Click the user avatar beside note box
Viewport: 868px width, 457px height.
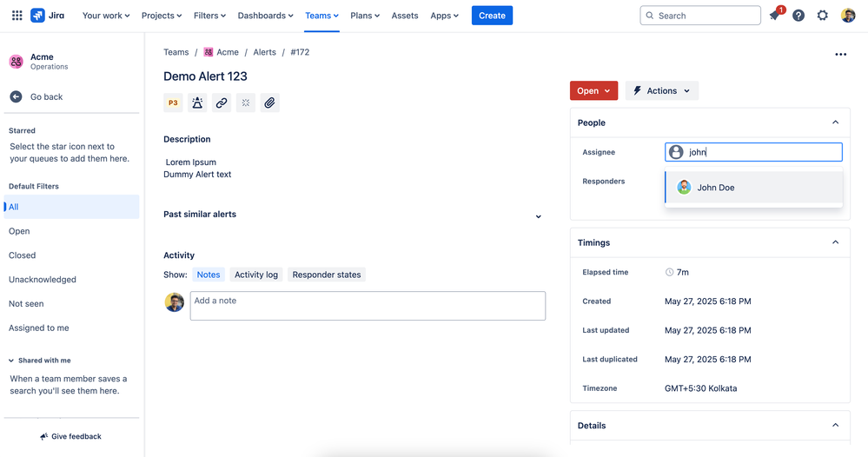[x=175, y=302]
